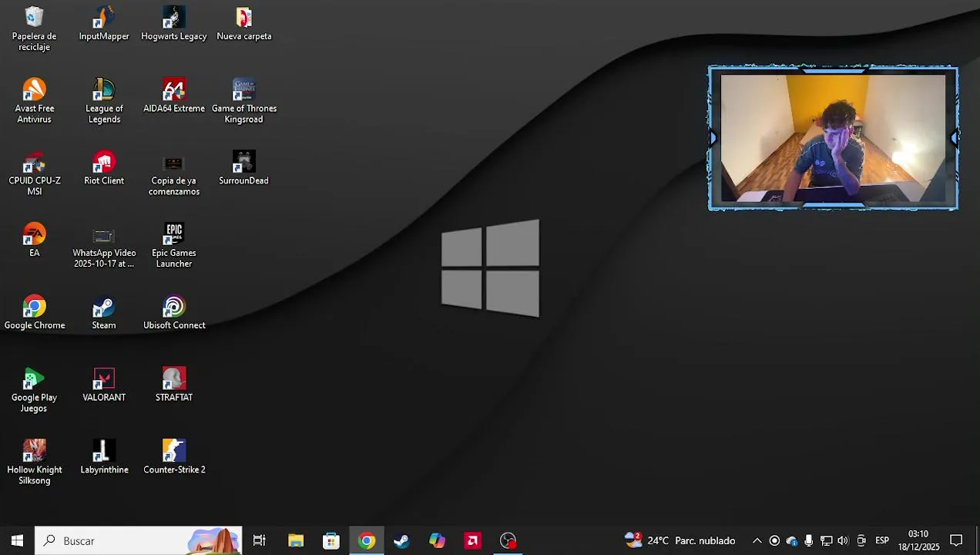Click the webcam overlay thumbnail
Screen dimensions: 980x555
point(834,138)
